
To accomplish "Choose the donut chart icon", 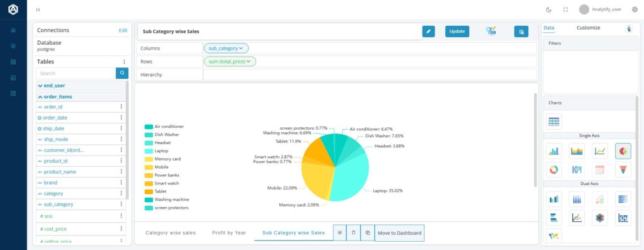I will pos(553,169).
